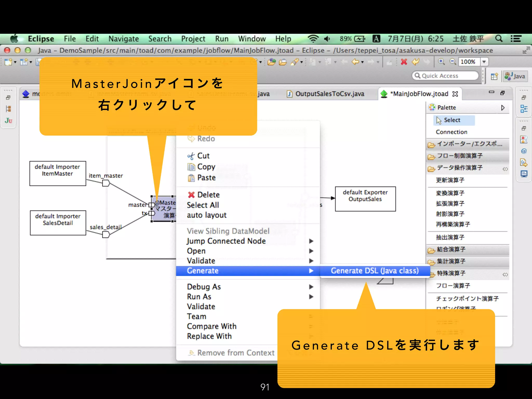Click the Open Perspective icon
The width and height of the screenshot is (532, 399).
(494, 76)
